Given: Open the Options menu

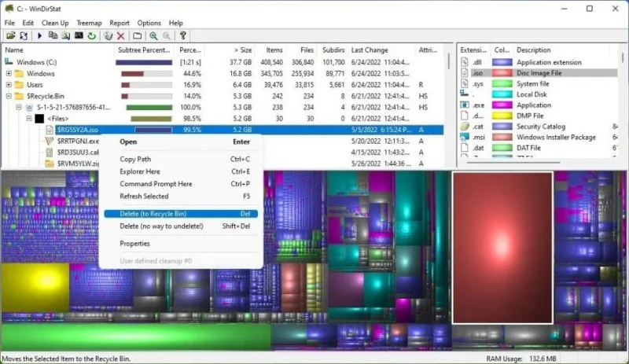Looking at the screenshot, I should (x=149, y=23).
